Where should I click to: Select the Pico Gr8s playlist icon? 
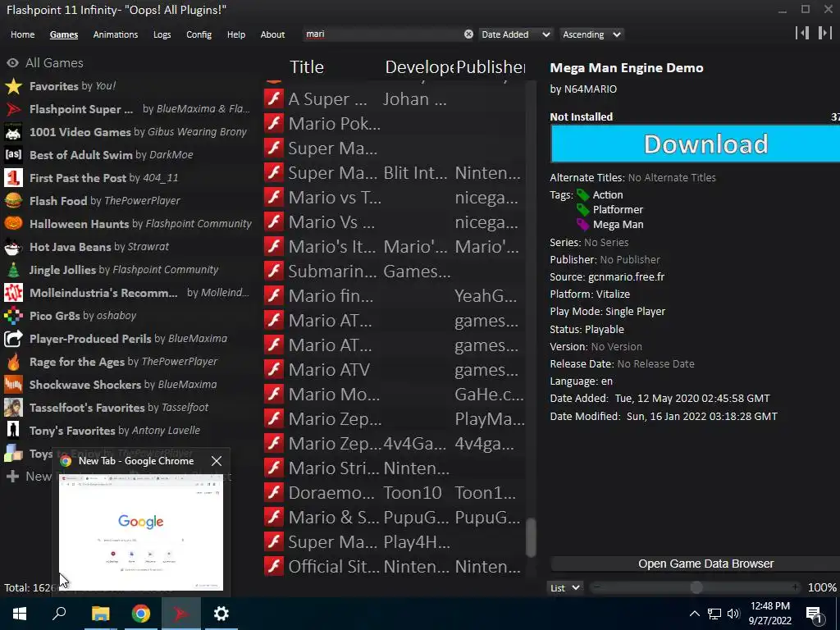[13, 316]
